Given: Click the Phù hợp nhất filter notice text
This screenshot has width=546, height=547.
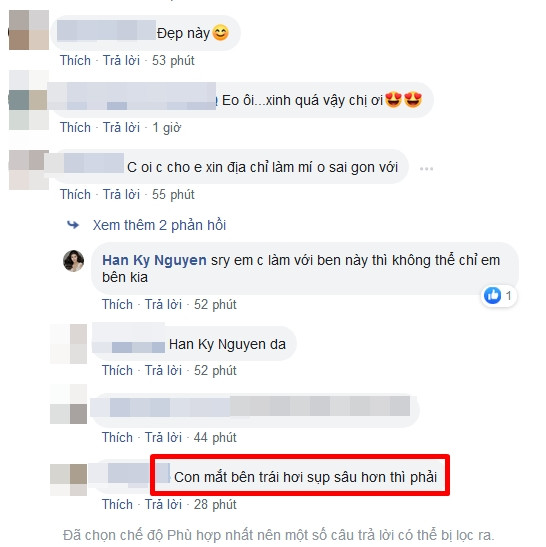Looking at the screenshot, I should click(x=278, y=535).
